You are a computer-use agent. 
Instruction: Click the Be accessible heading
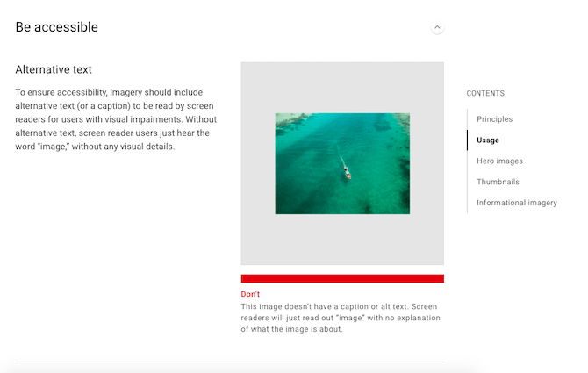pos(57,27)
